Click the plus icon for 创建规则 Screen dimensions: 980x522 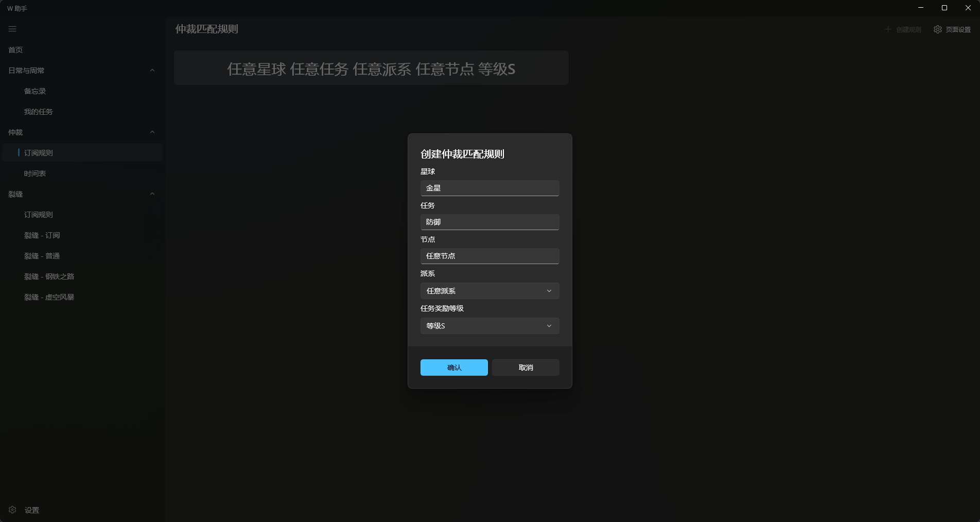tap(888, 29)
